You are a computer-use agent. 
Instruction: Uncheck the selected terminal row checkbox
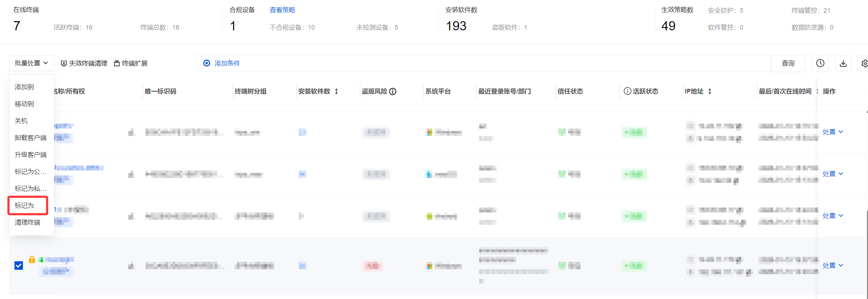pos(19,266)
